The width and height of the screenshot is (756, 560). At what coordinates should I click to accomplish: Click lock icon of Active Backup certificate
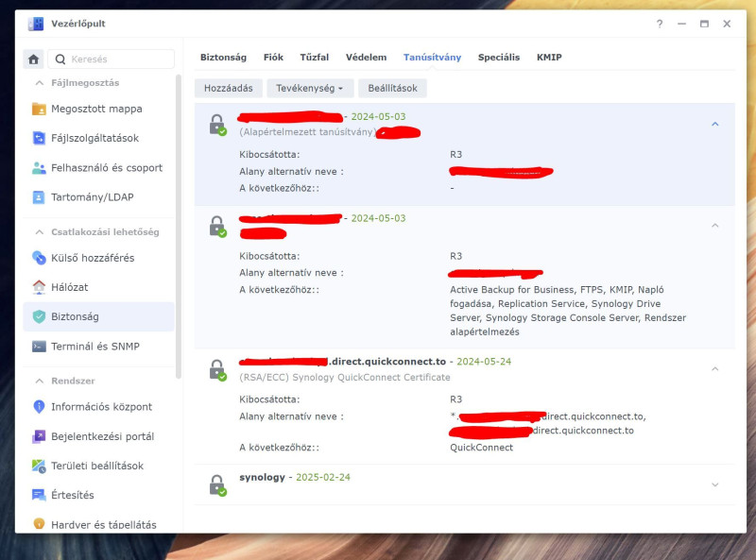(217, 227)
